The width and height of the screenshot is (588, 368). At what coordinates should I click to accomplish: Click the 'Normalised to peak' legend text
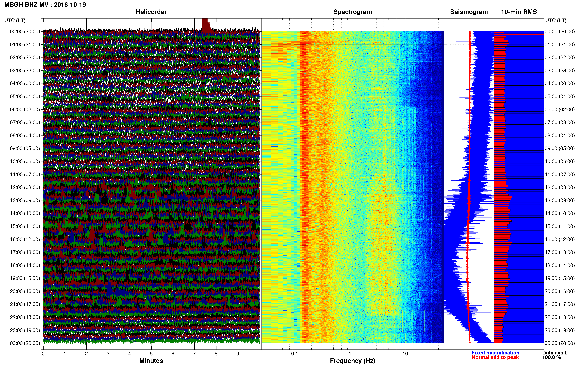tap(495, 357)
